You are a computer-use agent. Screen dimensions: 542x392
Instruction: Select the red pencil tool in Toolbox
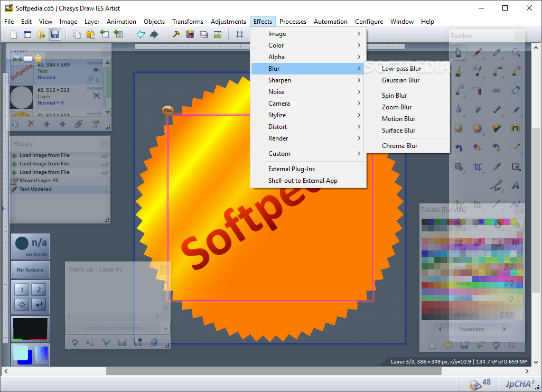click(478, 52)
